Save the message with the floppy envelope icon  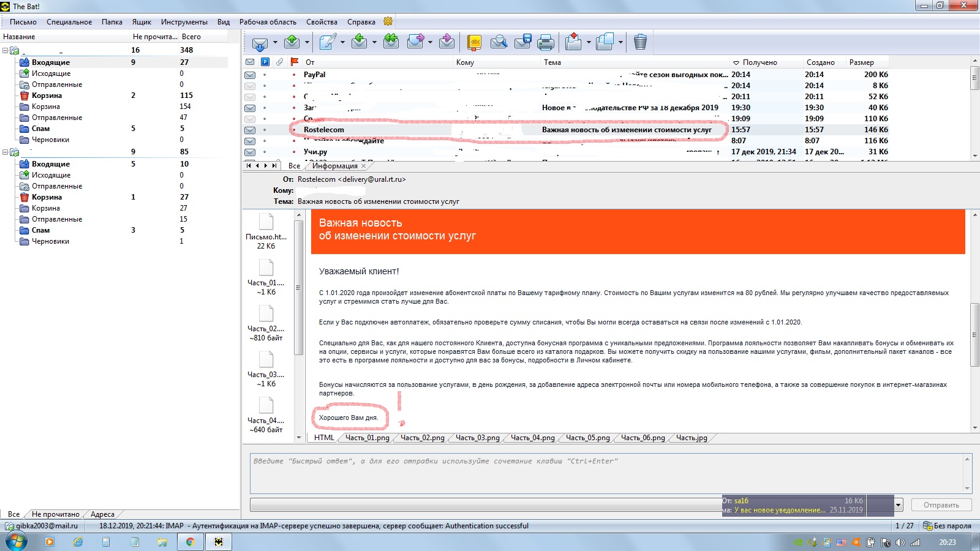click(522, 42)
